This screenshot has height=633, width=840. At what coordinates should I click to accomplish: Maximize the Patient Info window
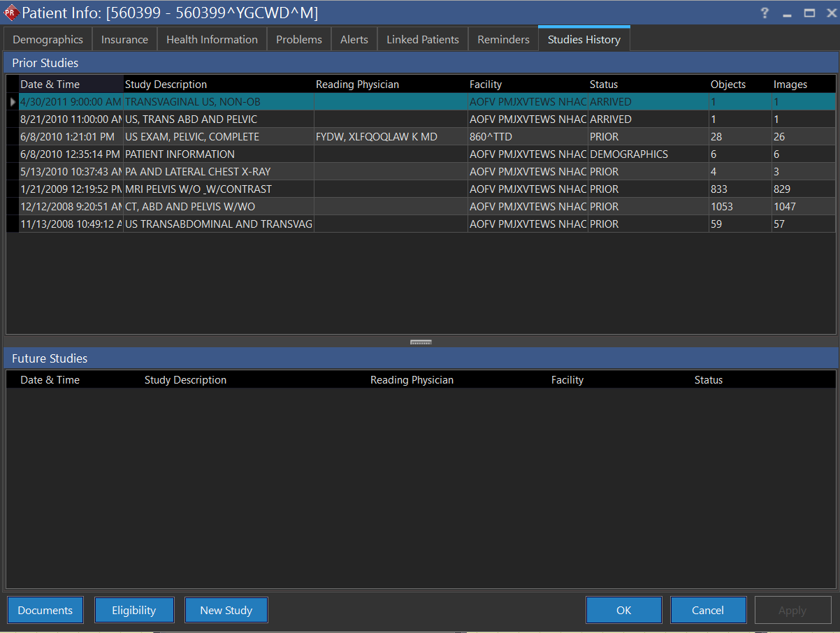pyautogui.click(x=809, y=13)
